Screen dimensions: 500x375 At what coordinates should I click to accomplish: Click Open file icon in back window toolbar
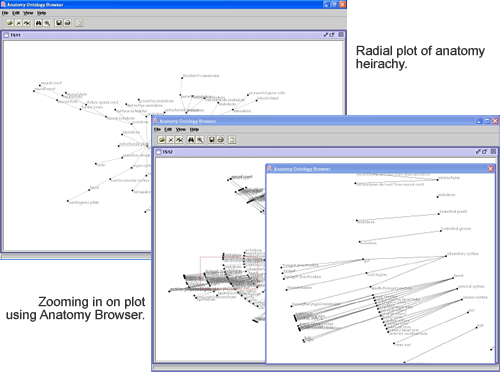tap(10, 23)
